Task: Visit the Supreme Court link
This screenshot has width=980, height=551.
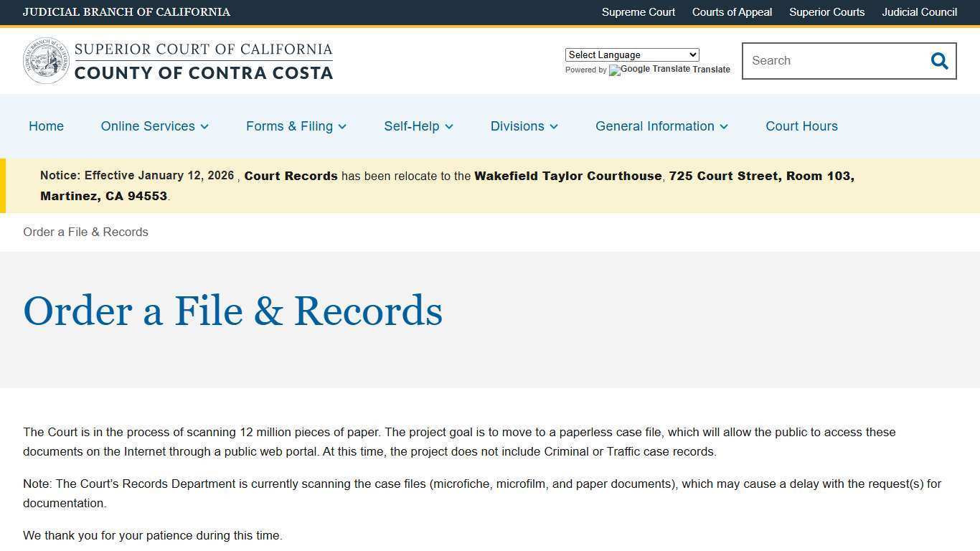Action: (x=638, y=12)
